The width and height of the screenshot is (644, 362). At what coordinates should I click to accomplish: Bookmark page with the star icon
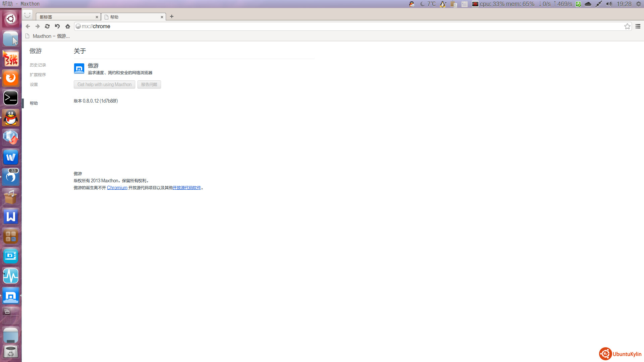(x=627, y=26)
